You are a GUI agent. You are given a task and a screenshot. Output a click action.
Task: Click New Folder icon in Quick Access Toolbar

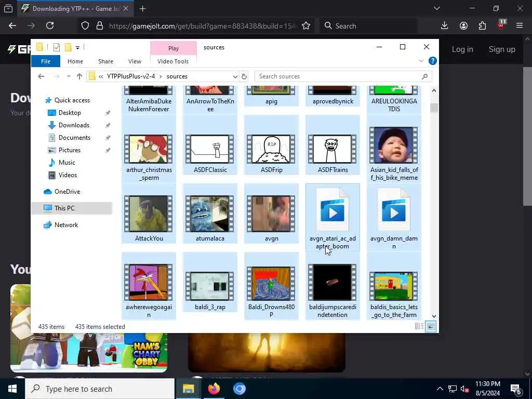[68, 47]
